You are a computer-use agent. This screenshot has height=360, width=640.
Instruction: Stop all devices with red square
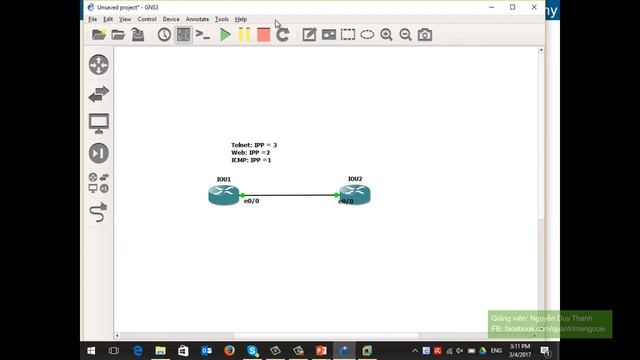pyautogui.click(x=264, y=35)
